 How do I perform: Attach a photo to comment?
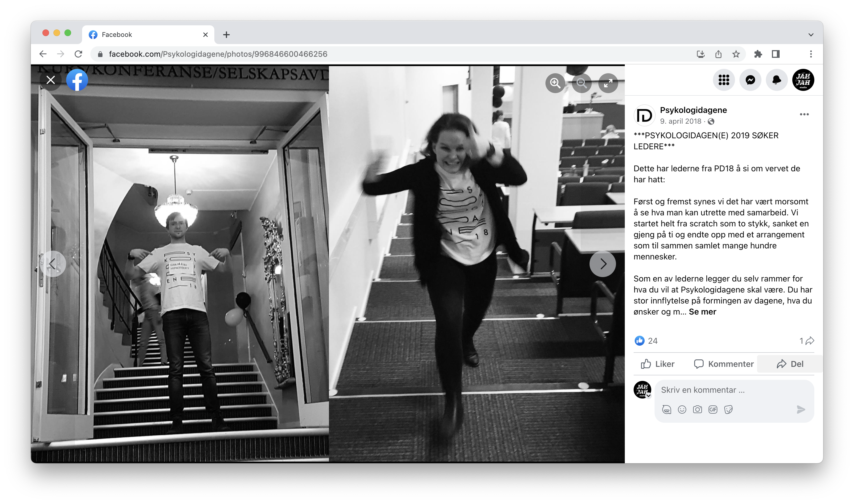tap(698, 410)
